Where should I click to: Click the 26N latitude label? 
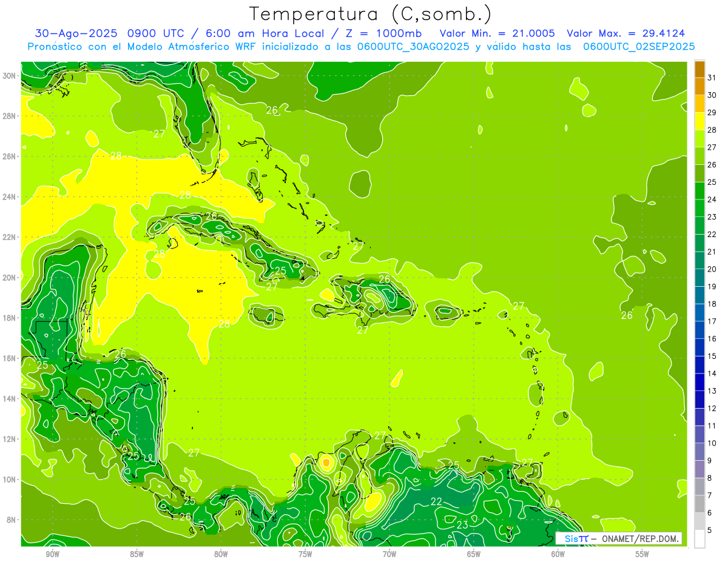[x=8, y=156]
